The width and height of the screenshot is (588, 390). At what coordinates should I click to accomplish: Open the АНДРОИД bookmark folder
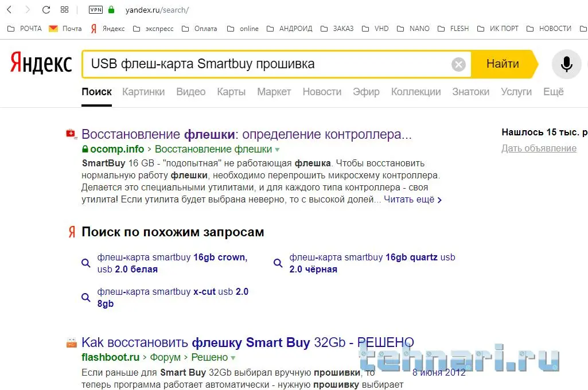(x=290, y=29)
